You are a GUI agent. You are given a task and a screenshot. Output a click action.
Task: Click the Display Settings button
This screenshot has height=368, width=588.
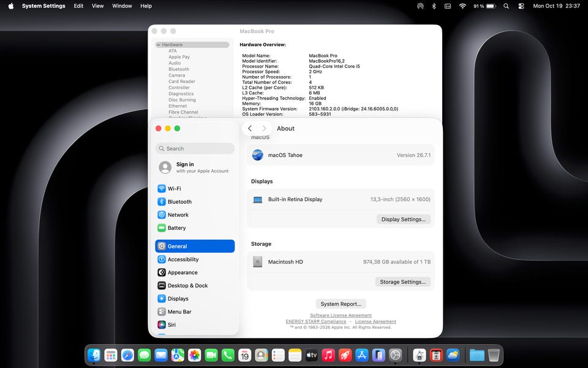click(x=404, y=220)
